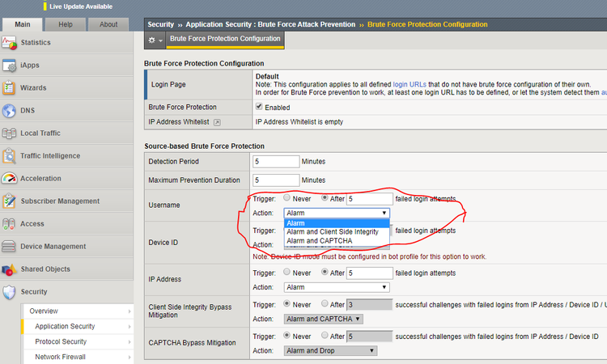Image resolution: width=607 pixels, height=364 pixels.
Task: Switch to the About tab
Action: tap(108, 24)
